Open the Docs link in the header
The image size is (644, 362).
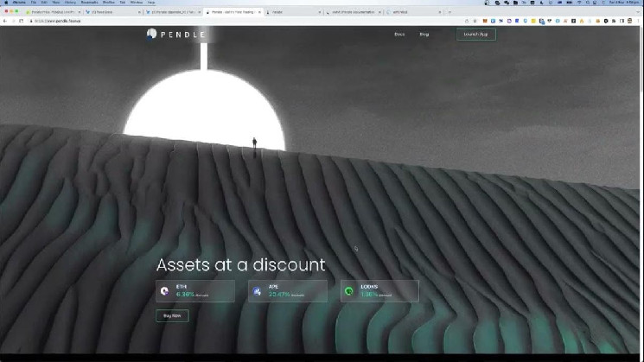pos(399,35)
